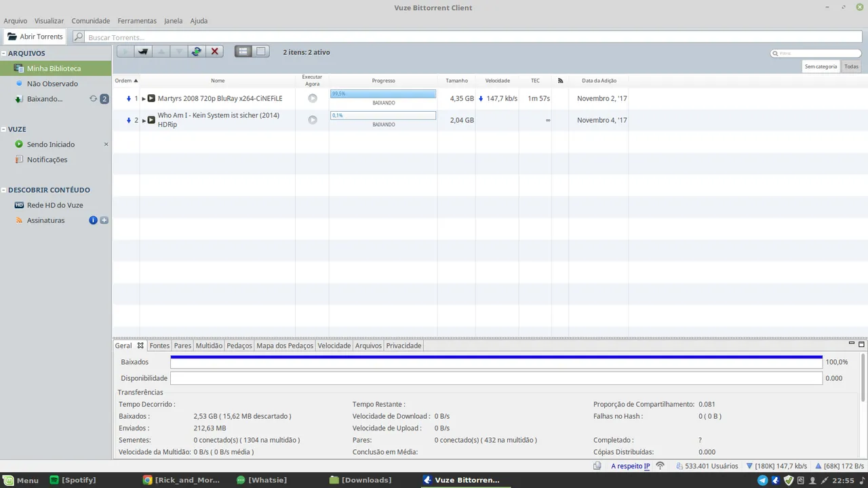The height and width of the screenshot is (488, 868).
Task: Click the blue info icon beside Assinaturas
Action: pos(94,220)
